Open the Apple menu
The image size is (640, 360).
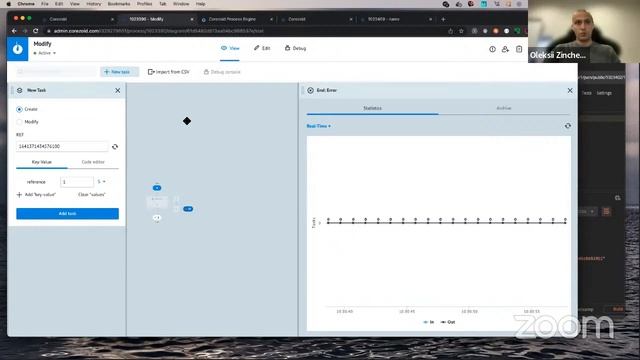9,4
